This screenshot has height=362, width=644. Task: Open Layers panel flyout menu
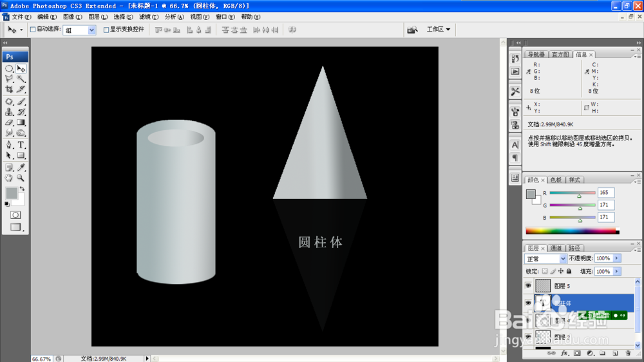[638, 249]
